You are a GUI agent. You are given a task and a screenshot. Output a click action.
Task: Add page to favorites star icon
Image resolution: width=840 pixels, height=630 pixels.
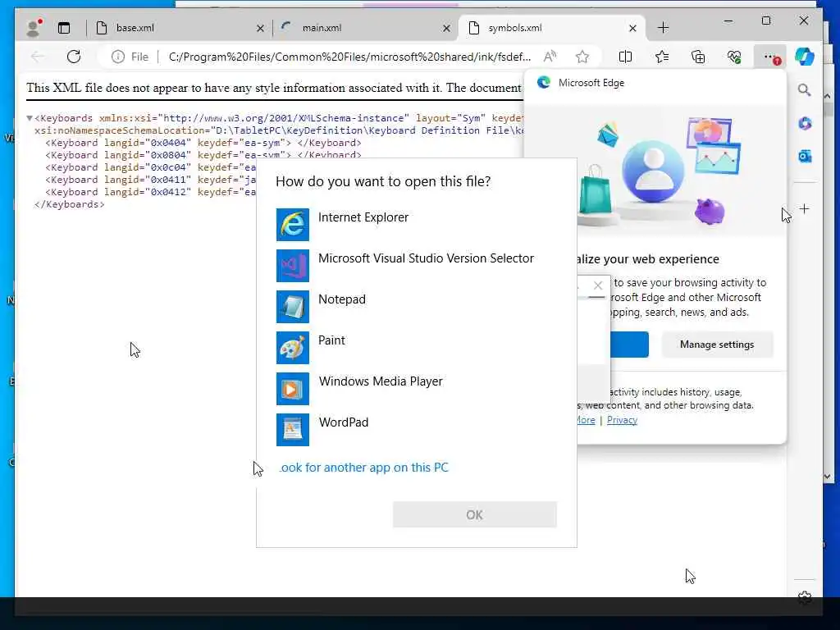click(x=582, y=57)
